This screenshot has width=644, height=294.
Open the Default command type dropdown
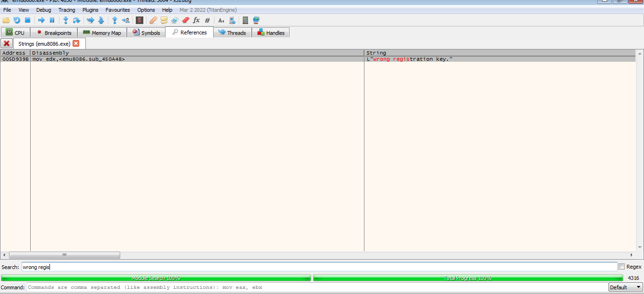626,287
